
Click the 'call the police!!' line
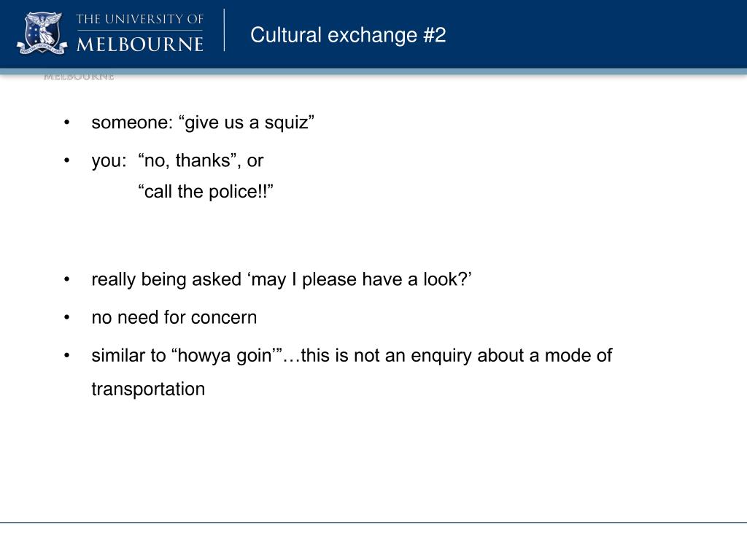click(x=206, y=192)
